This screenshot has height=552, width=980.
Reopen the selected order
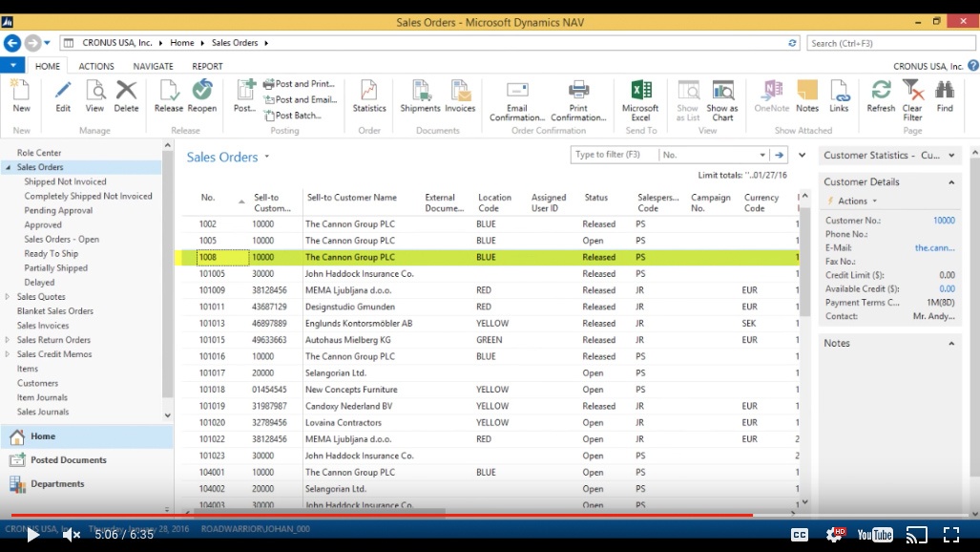click(x=202, y=96)
